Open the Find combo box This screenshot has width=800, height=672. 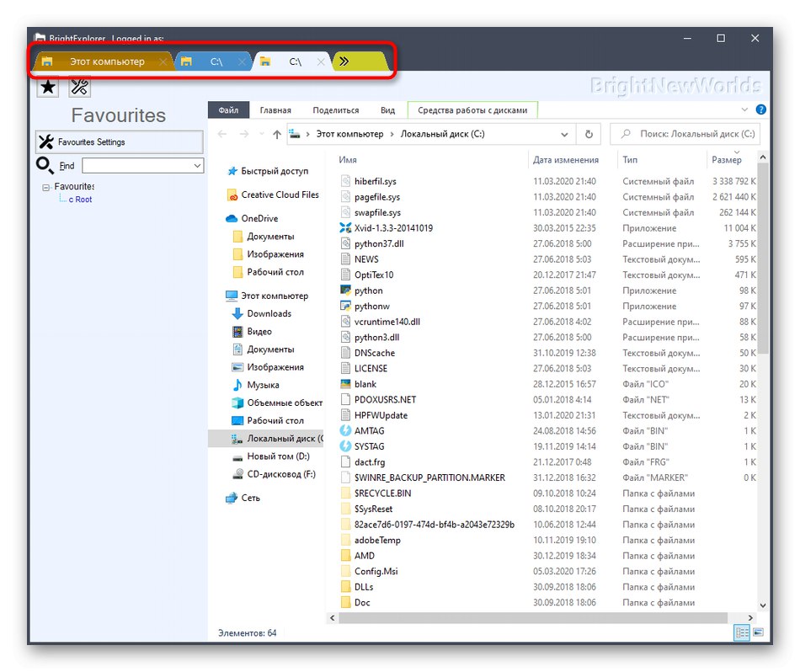tap(143, 165)
